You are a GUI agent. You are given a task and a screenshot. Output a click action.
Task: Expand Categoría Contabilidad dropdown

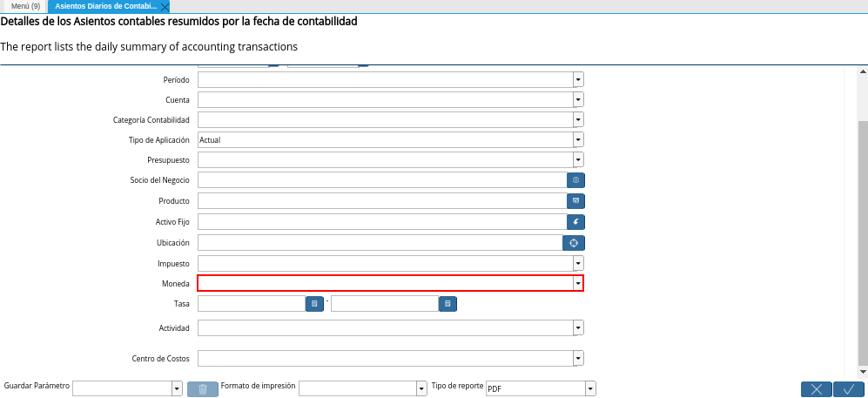tap(578, 120)
